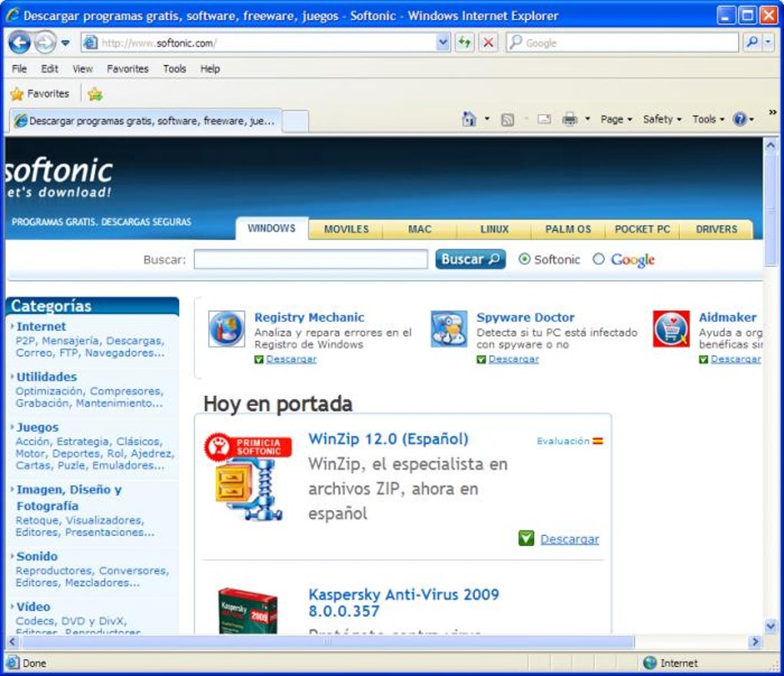This screenshot has width=784, height=676.
Task: Click the Read Mail icon
Action: pyautogui.click(x=544, y=119)
